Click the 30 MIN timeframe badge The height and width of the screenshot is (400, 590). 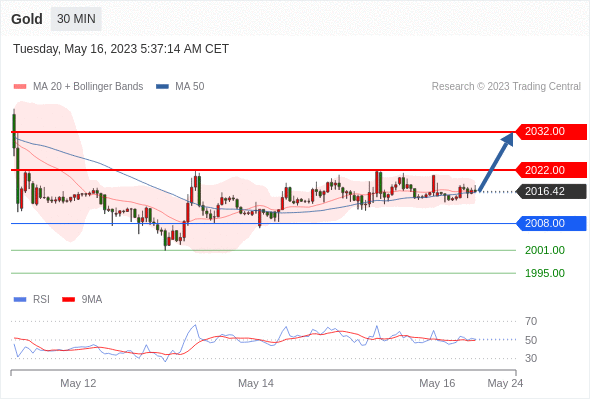pos(76,19)
